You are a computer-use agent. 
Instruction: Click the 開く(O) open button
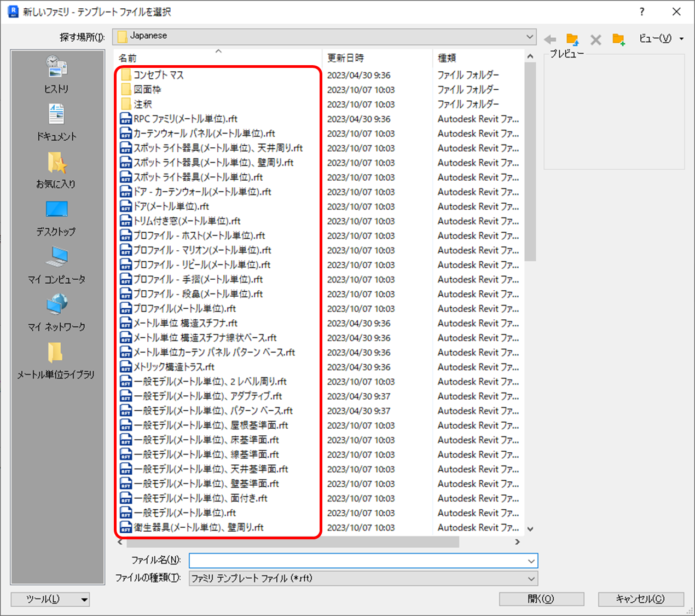pyautogui.click(x=541, y=599)
